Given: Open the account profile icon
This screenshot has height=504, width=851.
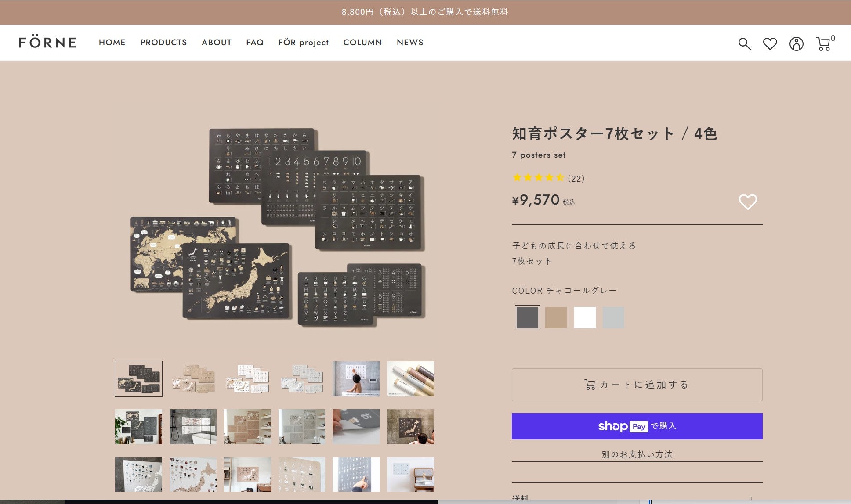Looking at the screenshot, I should tap(796, 43).
